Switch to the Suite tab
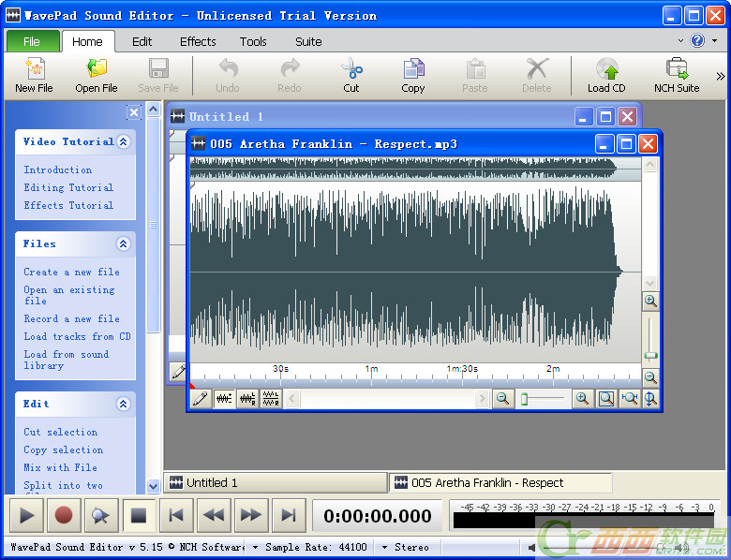This screenshot has height=560, width=731. (308, 41)
